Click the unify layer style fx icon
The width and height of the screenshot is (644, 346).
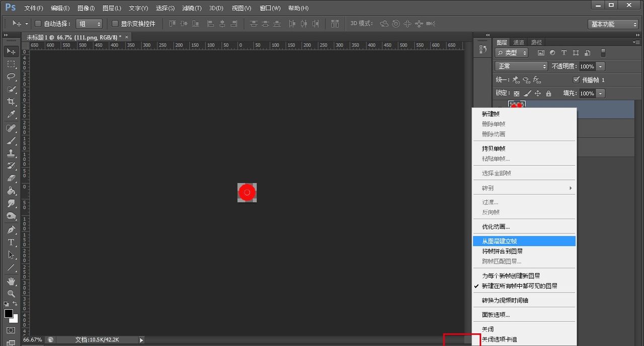pos(537,80)
